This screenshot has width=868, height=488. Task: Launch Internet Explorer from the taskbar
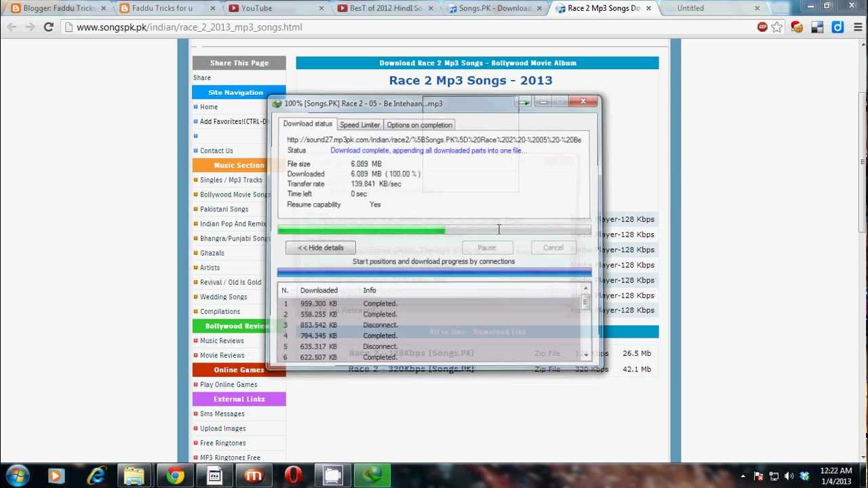tap(96, 476)
